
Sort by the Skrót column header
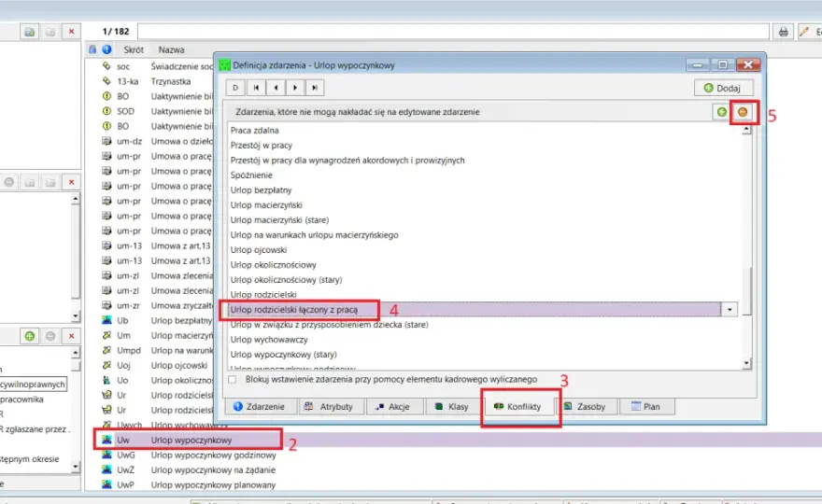[x=134, y=49]
